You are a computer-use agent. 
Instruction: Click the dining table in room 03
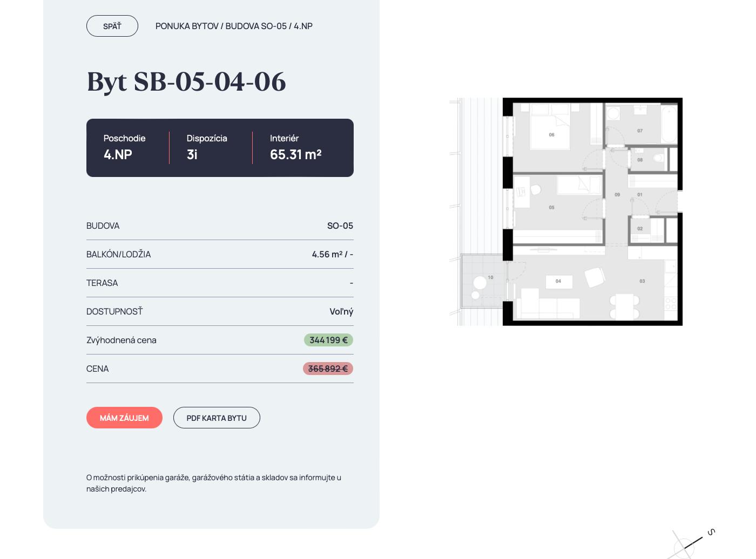click(x=625, y=306)
